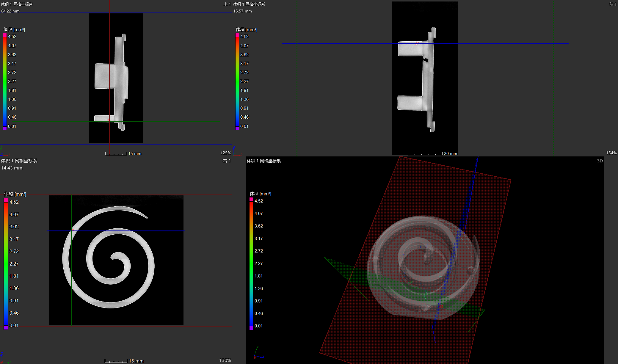The image size is (618, 364).
Task: Click the 20 mm scale bar in the front view
Action: (x=432, y=153)
